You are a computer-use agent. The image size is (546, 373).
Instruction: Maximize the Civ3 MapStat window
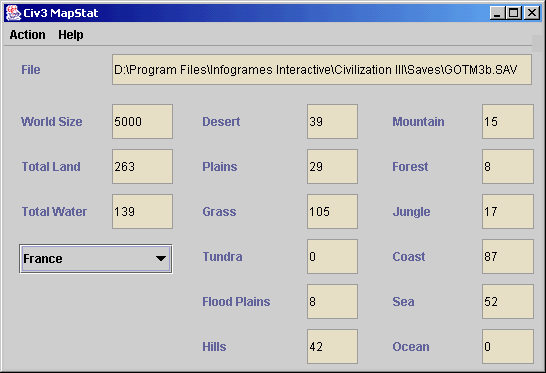pyautogui.click(x=513, y=13)
